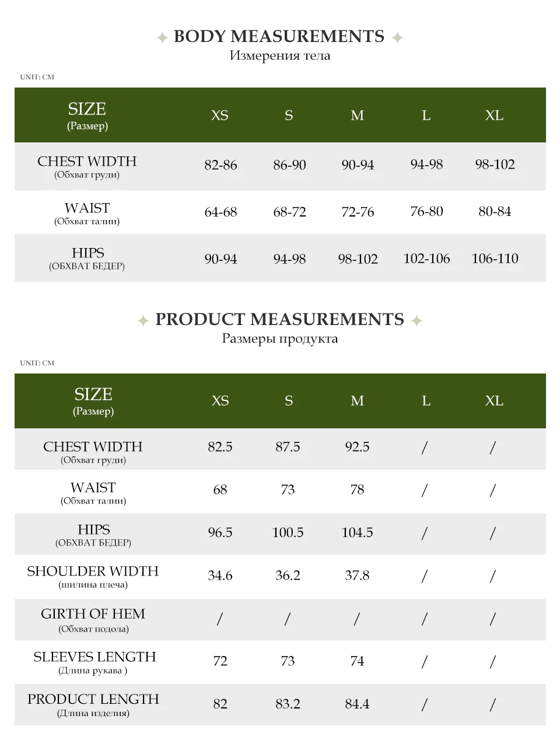Click product chest width value 87.5
Image resolution: width=560 pixels, height=747 pixels.
[x=288, y=447]
